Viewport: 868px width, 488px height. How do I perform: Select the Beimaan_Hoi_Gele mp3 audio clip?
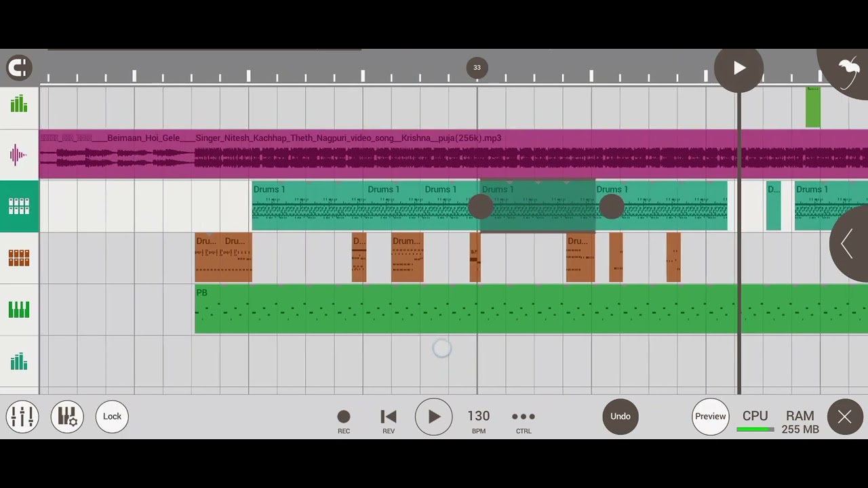(453, 155)
